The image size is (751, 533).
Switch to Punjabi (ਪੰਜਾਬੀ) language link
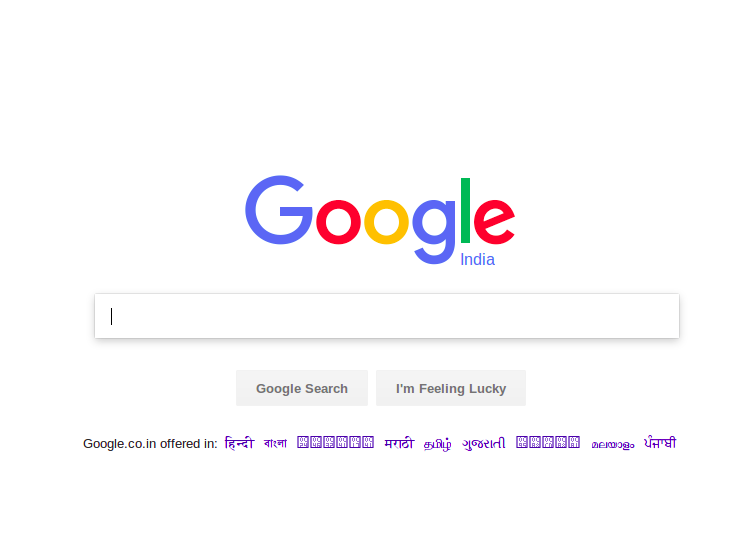(x=660, y=442)
